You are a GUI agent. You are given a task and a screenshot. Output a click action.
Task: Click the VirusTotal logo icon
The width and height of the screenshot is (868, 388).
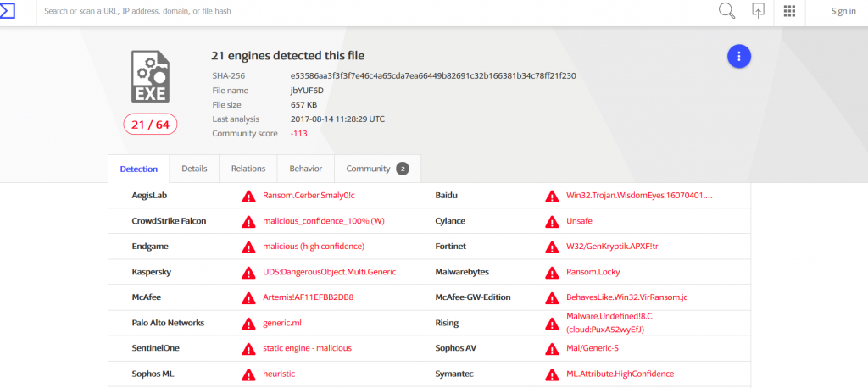pyautogui.click(x=8, y=10)
